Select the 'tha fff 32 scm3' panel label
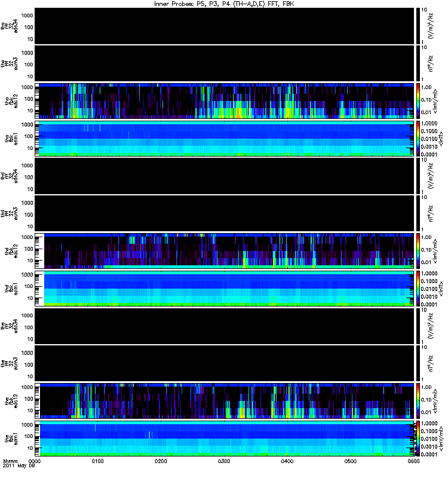Screen dimensions: 448x478 pos(10,64)
